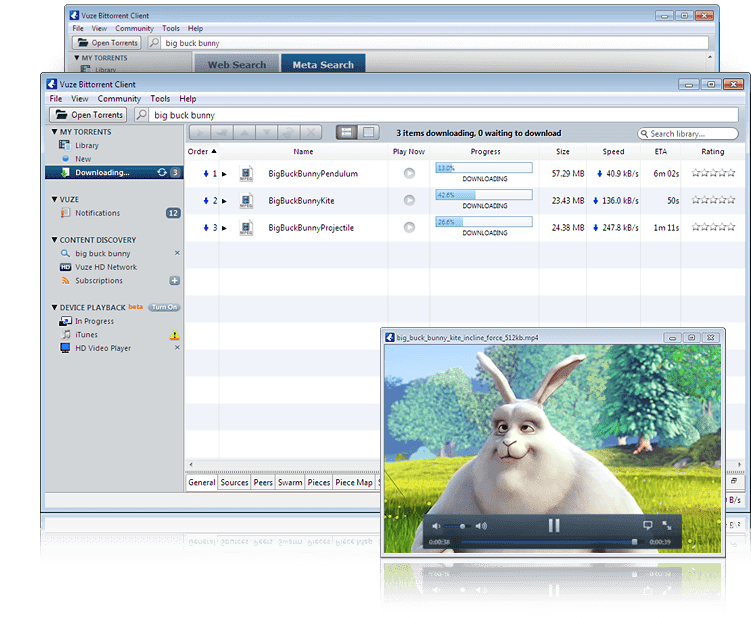
Task: Open the View menu in front window
Action: 80,99
